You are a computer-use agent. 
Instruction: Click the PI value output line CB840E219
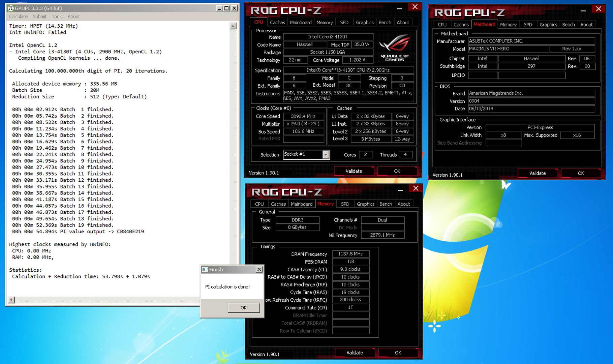[x=78, y=232]
